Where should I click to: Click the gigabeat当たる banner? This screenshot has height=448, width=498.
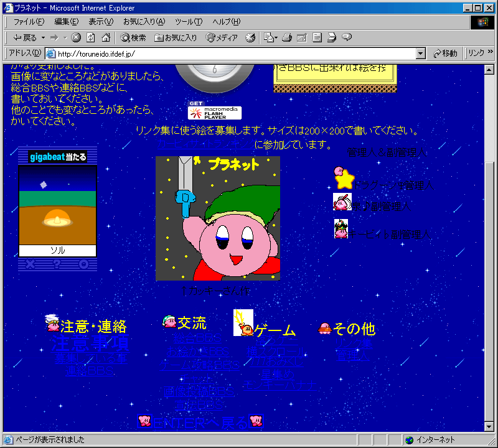57,157
